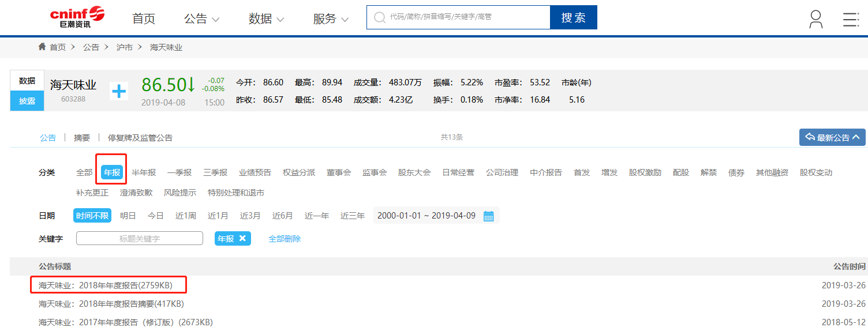
Task: Collapse the 最新公告 button
Action: tap(832, 137)
